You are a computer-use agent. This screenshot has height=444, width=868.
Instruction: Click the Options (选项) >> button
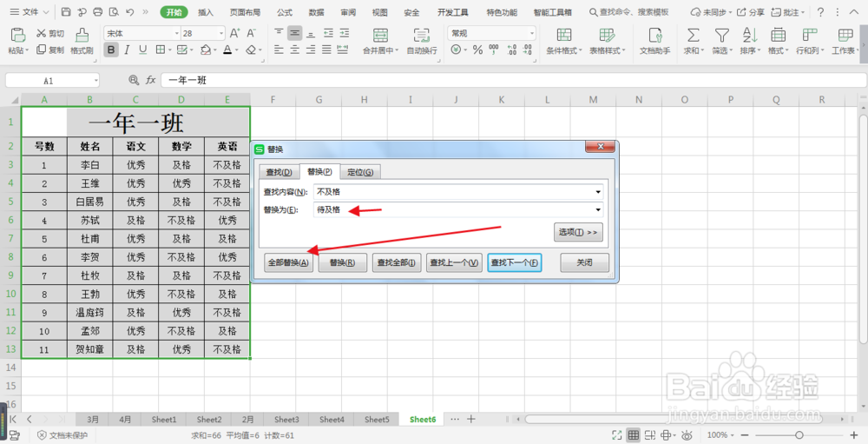tap(578, 232)
